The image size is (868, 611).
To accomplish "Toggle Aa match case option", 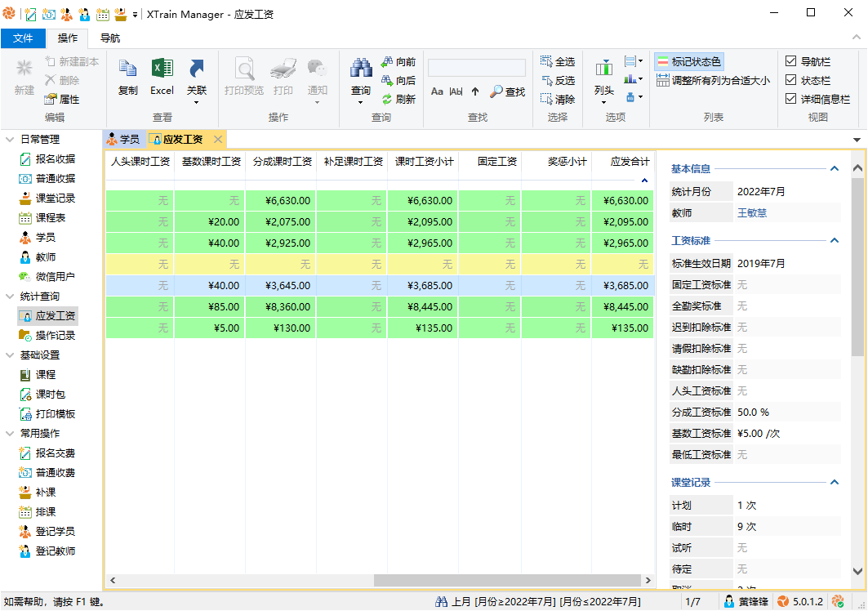I will (437, 91).
